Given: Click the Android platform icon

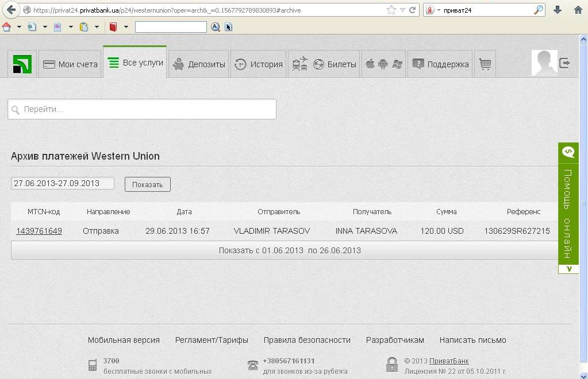Looking at the screenshot, I should pyautogui.click(x=383, y=64).
